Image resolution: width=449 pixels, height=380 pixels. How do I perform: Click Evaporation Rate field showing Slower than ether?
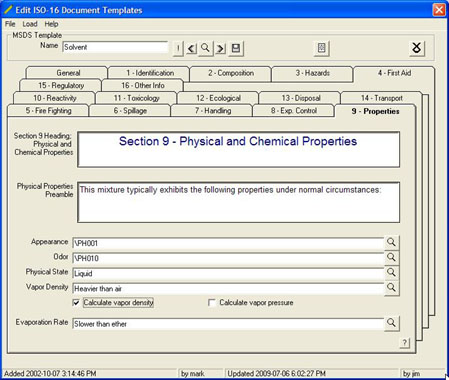point(228,324)
